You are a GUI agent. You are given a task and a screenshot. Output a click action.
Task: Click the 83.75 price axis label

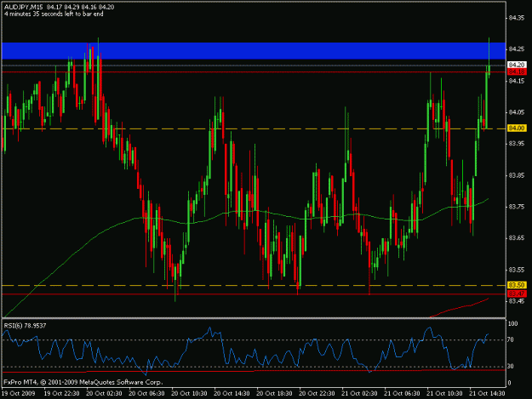tap(517, 207)
